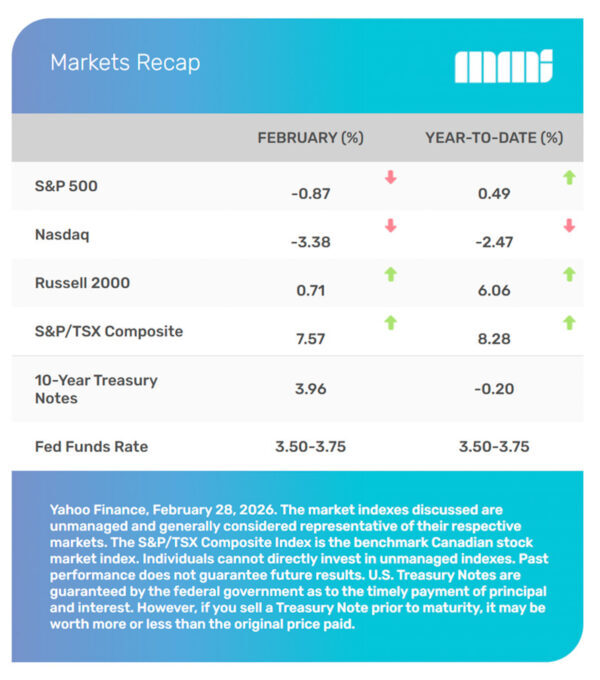
Task: Click the Fed Funds Rate row label
Action: tap(92, 446)
